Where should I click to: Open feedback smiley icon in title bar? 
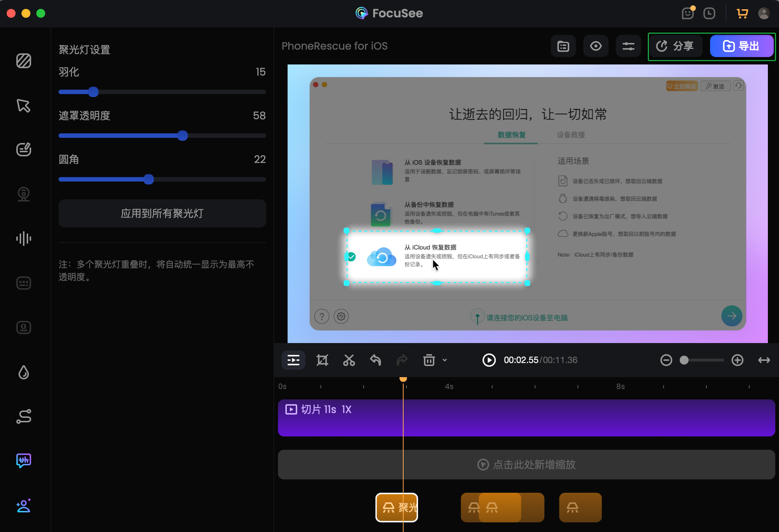tap(688, 13)
